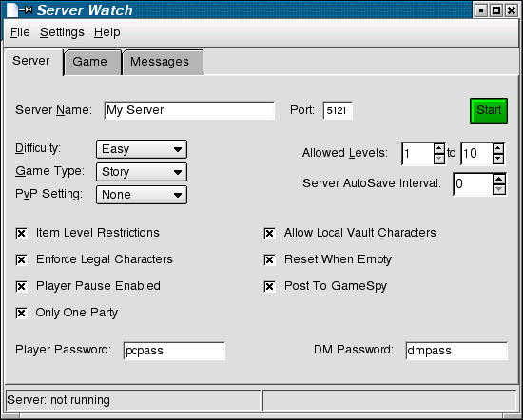Click the pin icon in title bar
Image resolution: width=523 pixels, height=420 pixels.
[26, 10]
